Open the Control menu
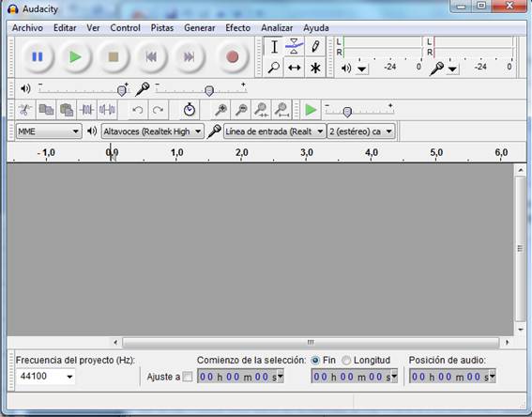532x417 pixels. tap(125, 28)
